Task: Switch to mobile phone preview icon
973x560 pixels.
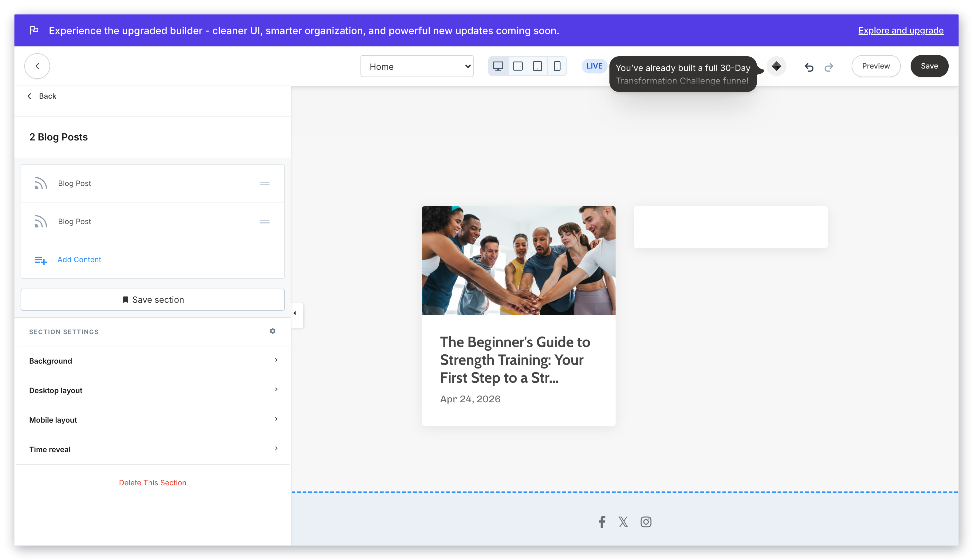Action: pyautogui.click(x=557, y=66)
